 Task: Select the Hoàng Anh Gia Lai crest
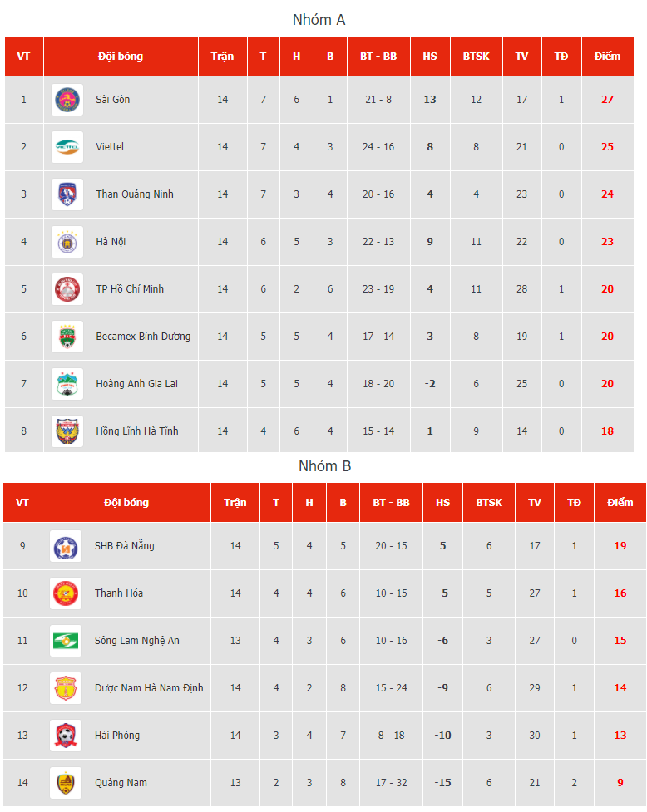67,384
